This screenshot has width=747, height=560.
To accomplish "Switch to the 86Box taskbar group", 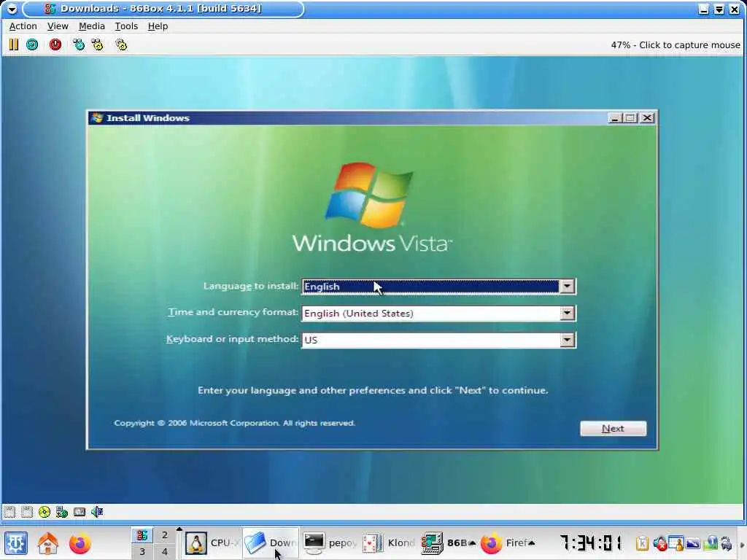I will pyautogui.click(x=448, y=542).
